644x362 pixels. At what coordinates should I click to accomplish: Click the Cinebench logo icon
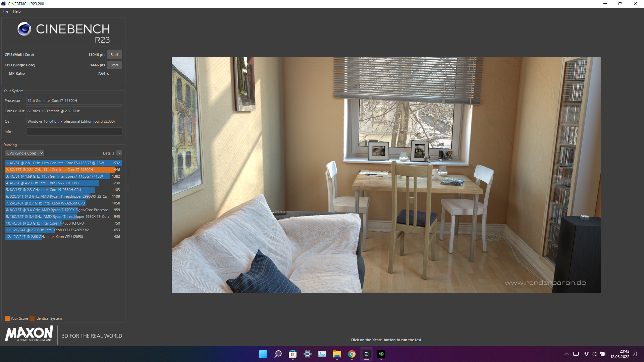[x=24, y=29]
